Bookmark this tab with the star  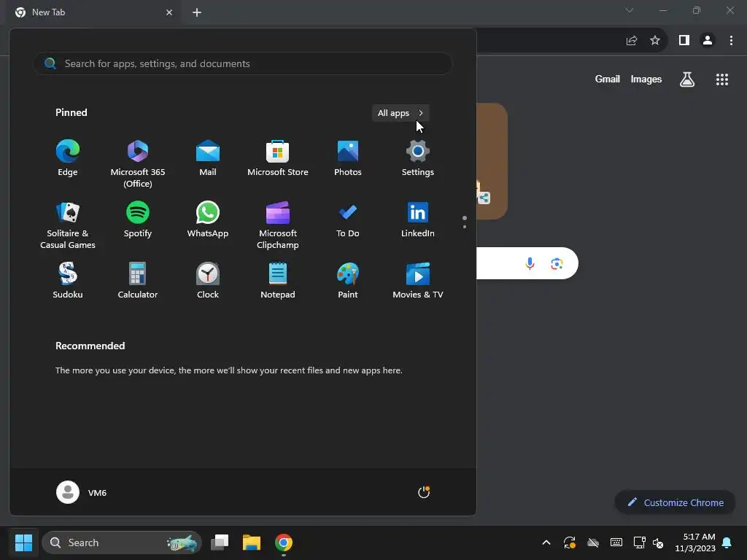pyautogui.click(x=655, y=41)
